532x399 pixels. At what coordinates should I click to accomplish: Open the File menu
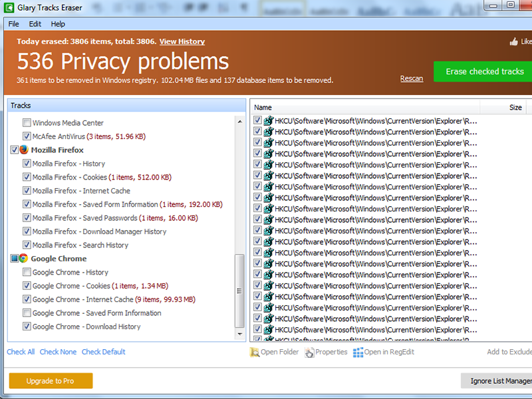point(13,24)
